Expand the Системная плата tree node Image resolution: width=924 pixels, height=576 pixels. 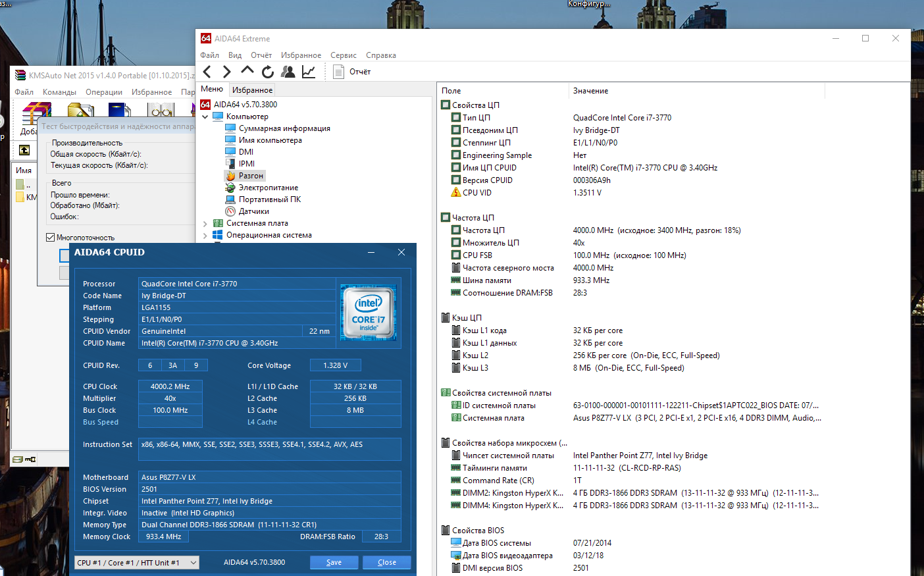pyautogui.click(x=205, y=223)
